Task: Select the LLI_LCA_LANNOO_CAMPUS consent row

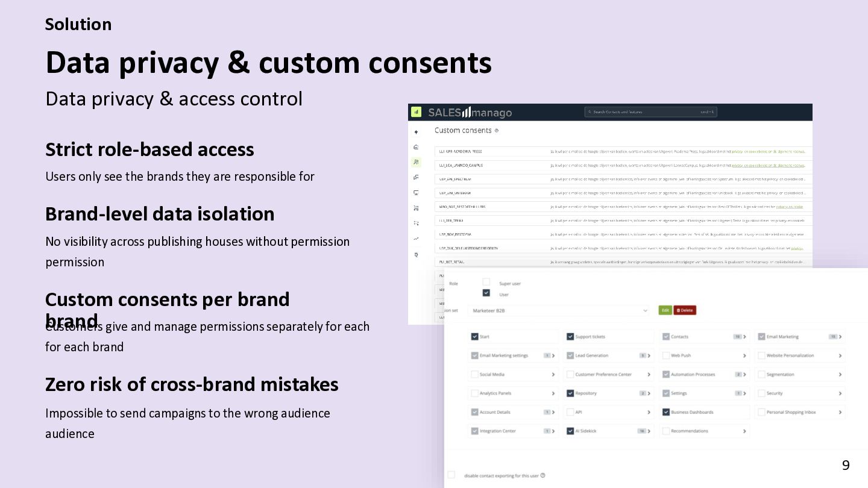Action: click(x=623, y=165)
